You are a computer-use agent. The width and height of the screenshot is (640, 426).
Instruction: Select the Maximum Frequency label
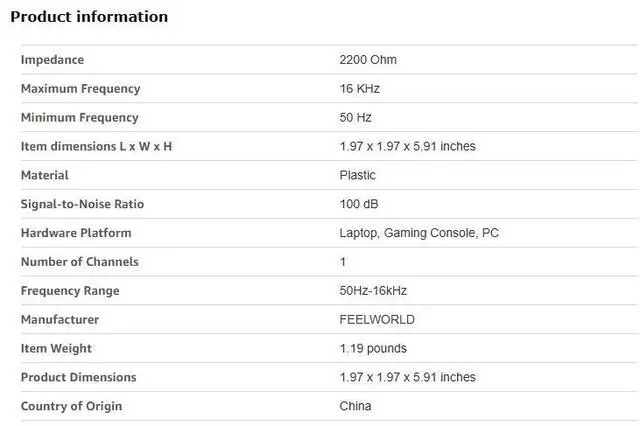click(80, 89)
